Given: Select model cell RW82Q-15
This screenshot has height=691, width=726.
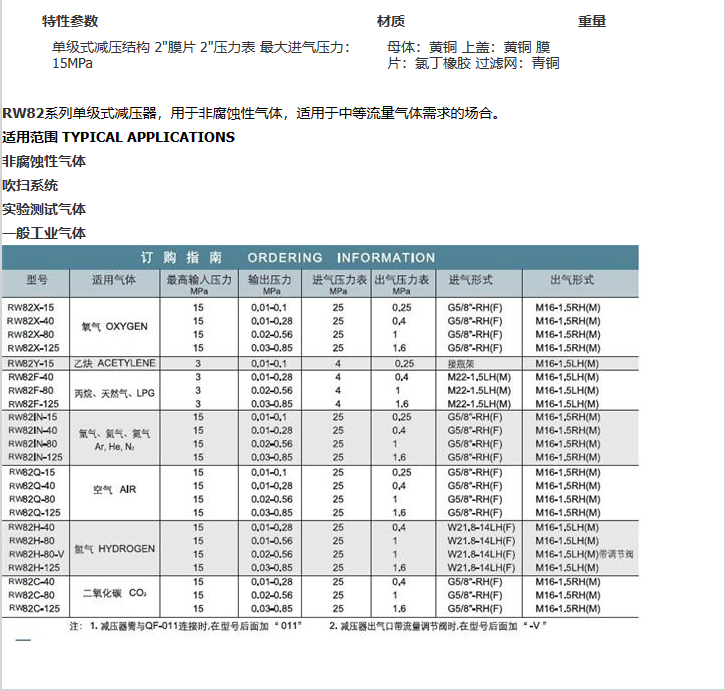Looking at the screenshot, I should [32, 472].
